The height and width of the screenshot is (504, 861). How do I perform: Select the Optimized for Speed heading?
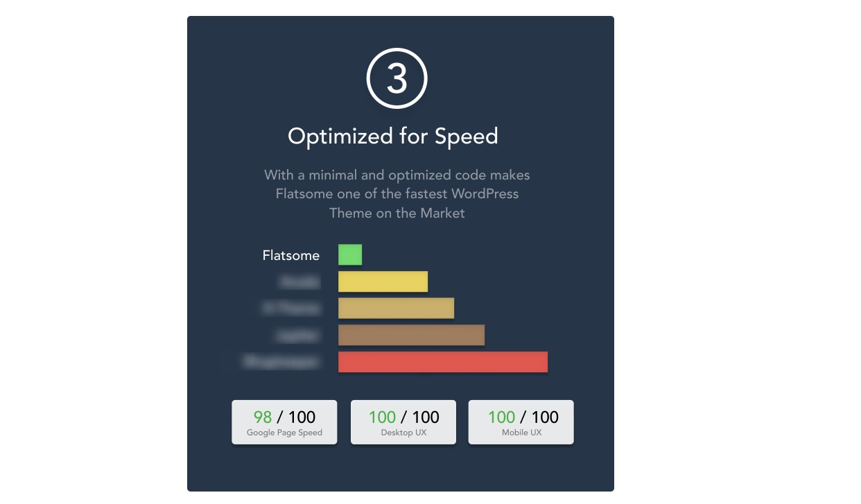tap(393, 137)
